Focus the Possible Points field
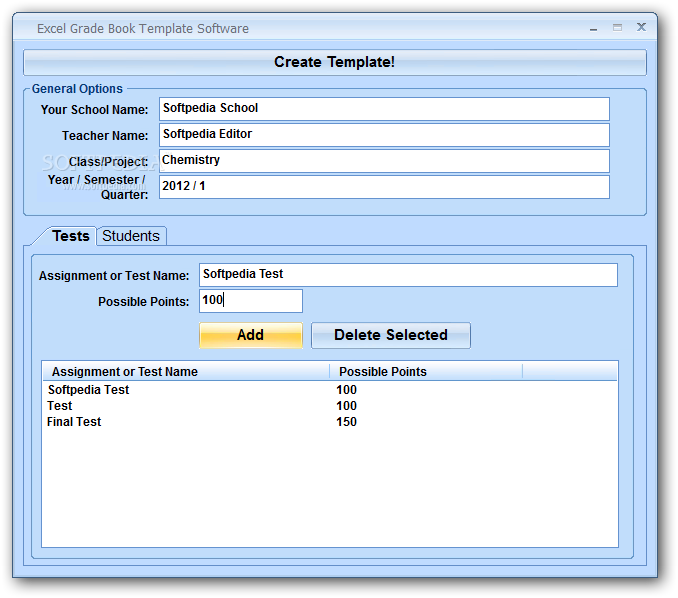This screenshot has height=598, width=678. pyautogui.click(x=251, y=301)
